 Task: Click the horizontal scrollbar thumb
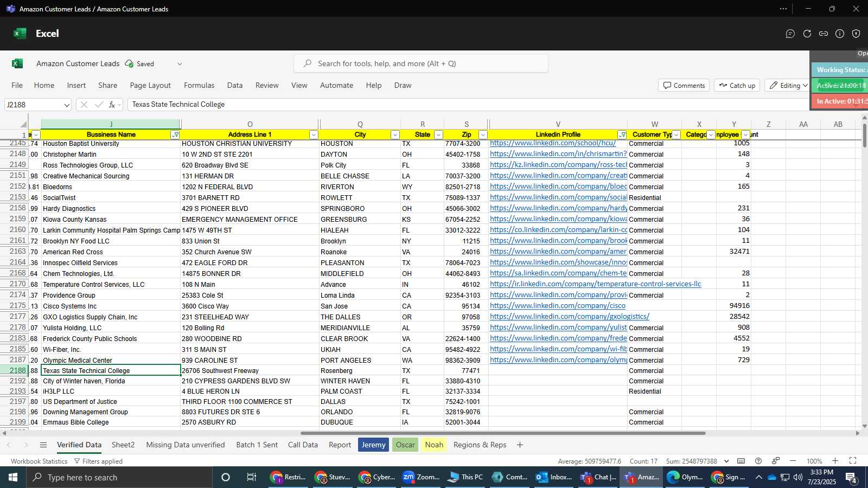[x=503, y=433]
